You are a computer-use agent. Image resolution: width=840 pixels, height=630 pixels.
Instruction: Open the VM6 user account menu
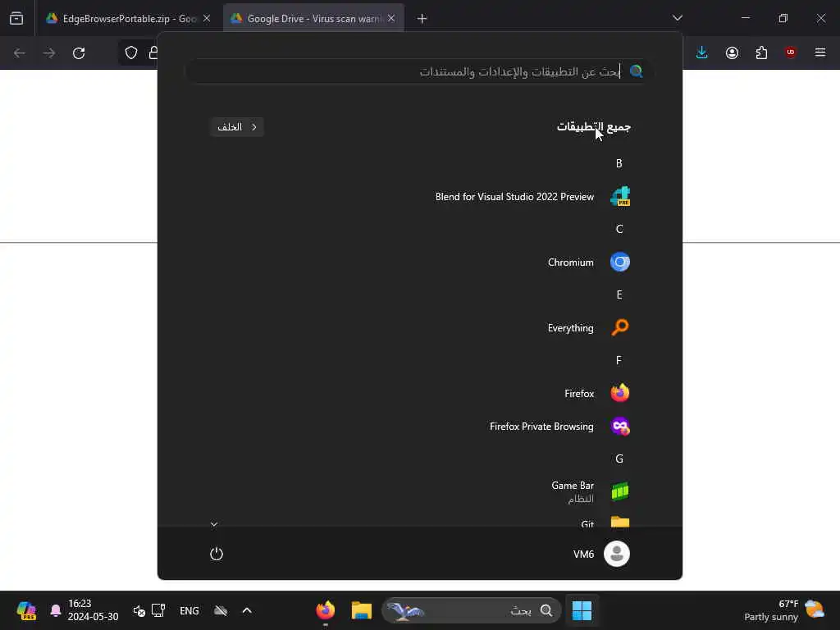[601, 554]
